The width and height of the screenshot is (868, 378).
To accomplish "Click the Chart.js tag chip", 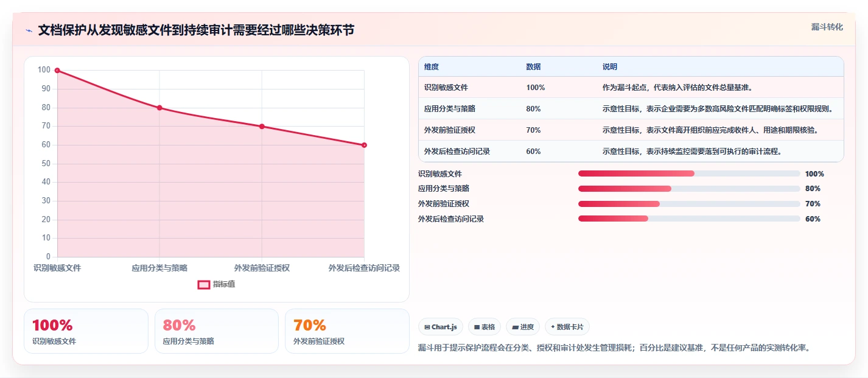I will pyautogui.click(x=441, y=327).
